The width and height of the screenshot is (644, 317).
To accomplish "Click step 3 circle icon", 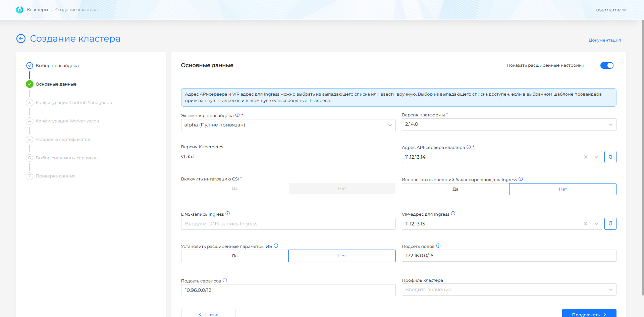I will click(x=30, y=102).
